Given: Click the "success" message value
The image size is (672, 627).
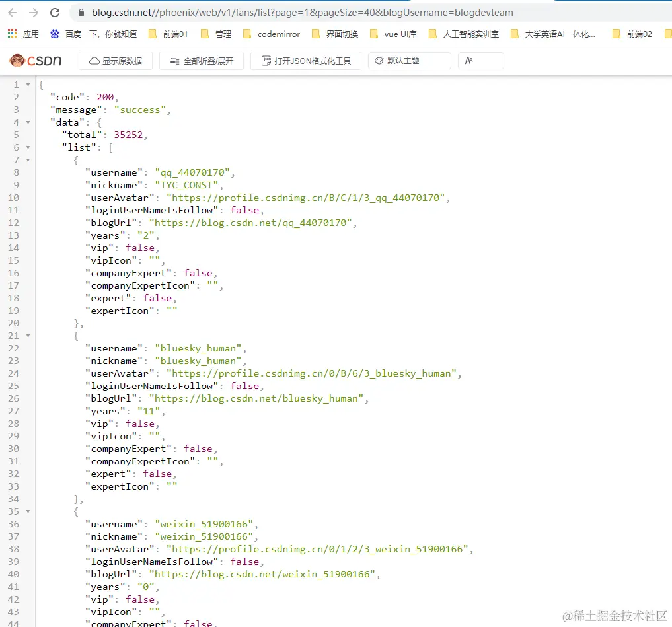Looking at the screenshot, I should click(x=139, y=110).
